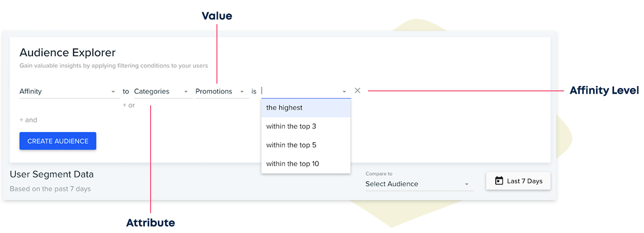Click the calendar icon in date button
Image resolution: width=644 pixels, height=233 pixels.
pyautogui.click(x=499, y=181)
